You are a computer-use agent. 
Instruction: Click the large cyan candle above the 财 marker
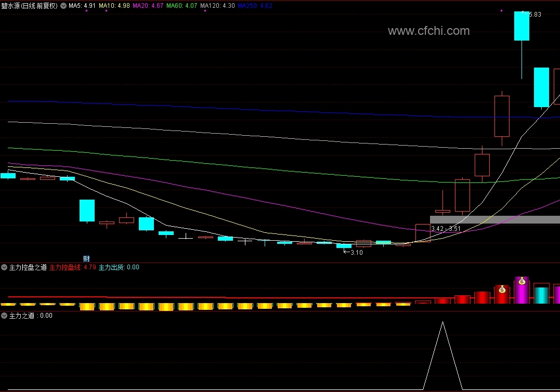click(87, 211)
